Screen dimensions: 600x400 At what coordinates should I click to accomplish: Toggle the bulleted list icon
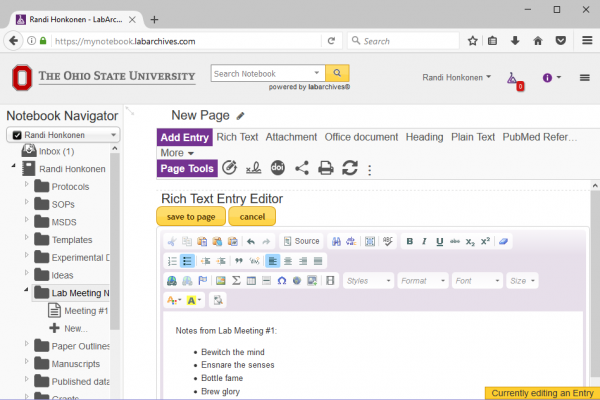point(187,261)
